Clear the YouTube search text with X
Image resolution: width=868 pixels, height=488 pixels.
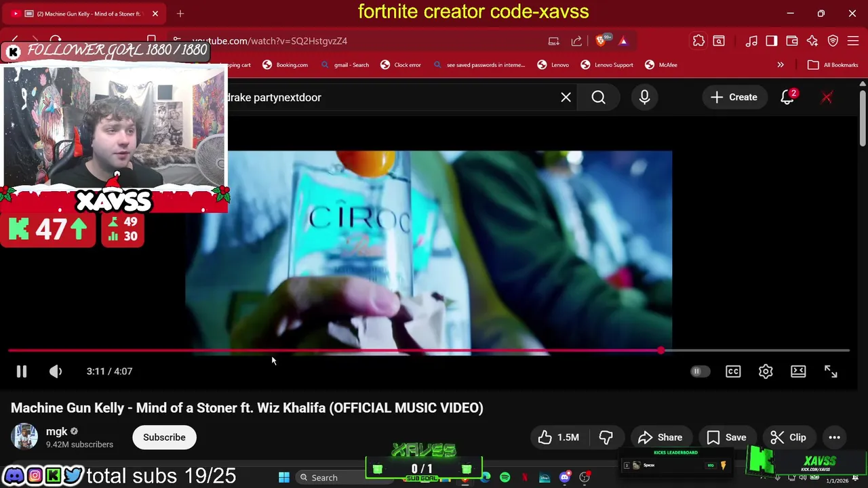tap(566, 98)
